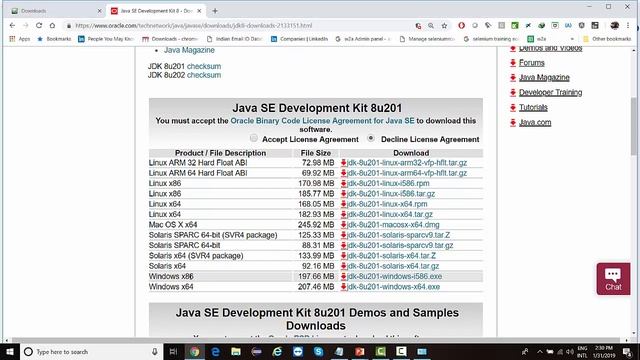Open the Chat widget
This screenshot has width=640, height=360.
613,279
